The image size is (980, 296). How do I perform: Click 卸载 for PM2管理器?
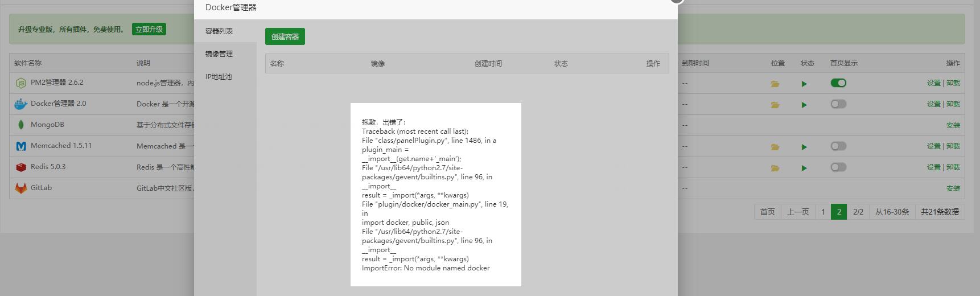pyautogui.click(x=953, y=83)
